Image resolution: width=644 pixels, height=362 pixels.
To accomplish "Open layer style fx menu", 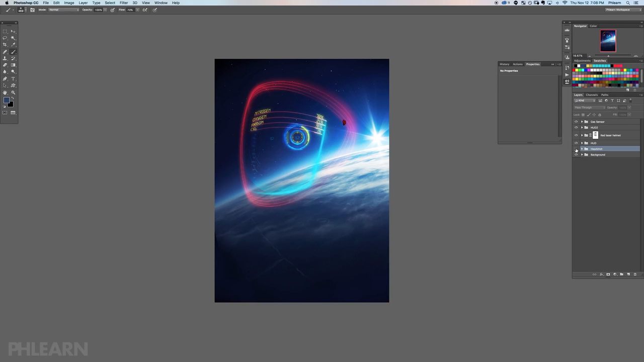I will point(601,275).
